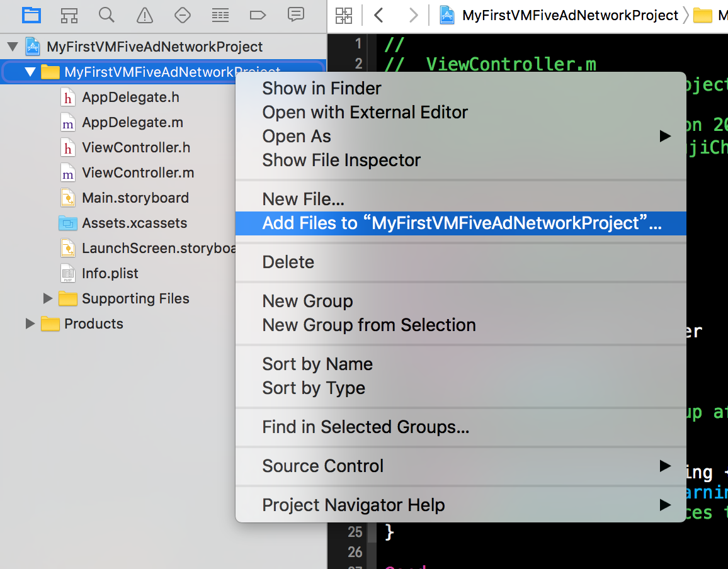Viewport: 728px width, 569px height.
Task: Click the jump bar yellow folder segment
Action: click(702, 16)
